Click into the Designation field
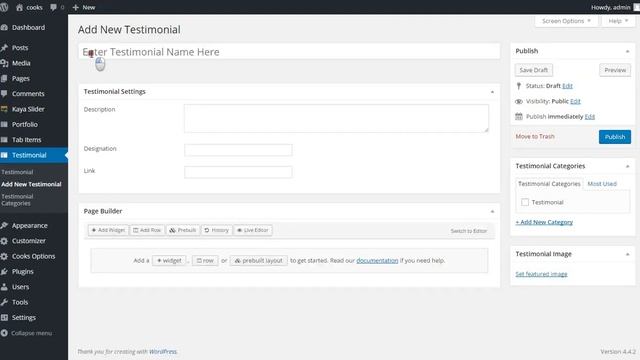Image resolution: width=640 pixels, height=360 pixels. [x=238, y=150]
